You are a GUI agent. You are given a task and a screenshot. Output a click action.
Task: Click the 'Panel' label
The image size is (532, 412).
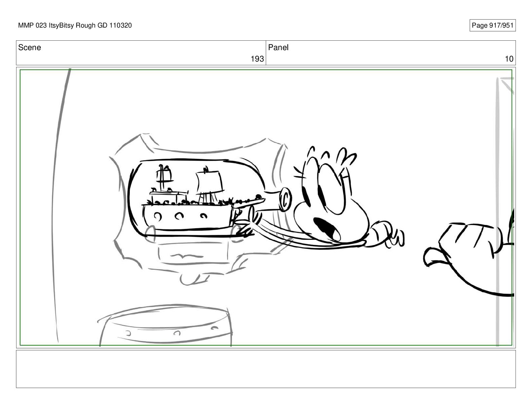click(278, 47)
